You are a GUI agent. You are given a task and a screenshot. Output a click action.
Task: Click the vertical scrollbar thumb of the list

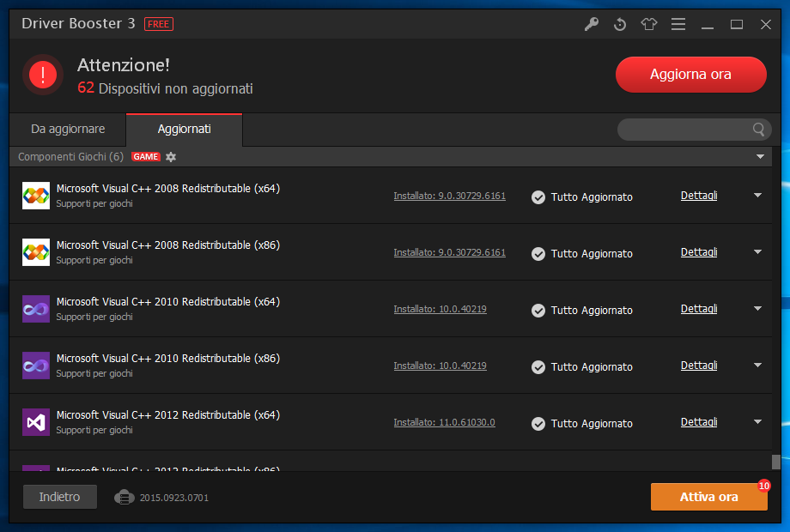point(776,462)
